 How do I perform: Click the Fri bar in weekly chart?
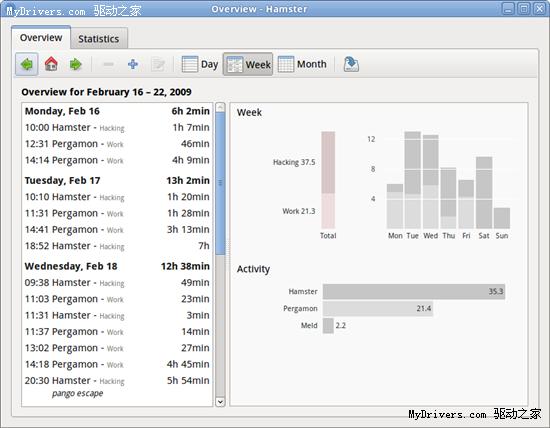tap(466, 204)
